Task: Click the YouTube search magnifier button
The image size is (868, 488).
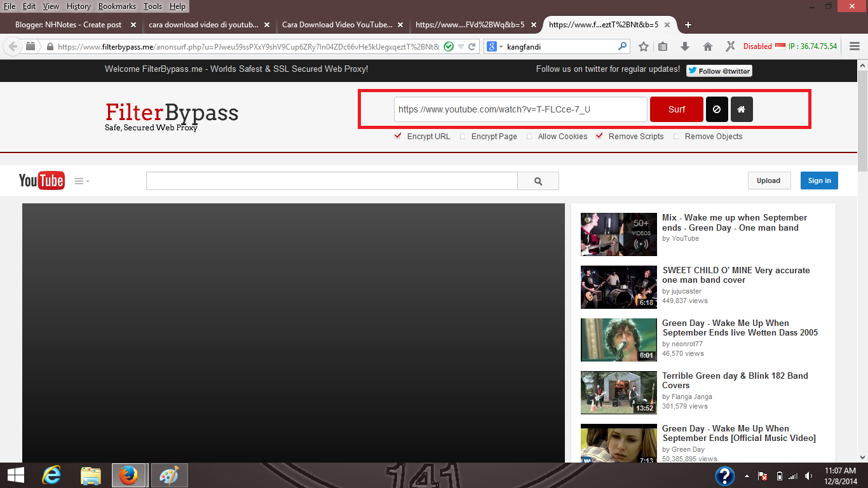Action: (538, 181)
